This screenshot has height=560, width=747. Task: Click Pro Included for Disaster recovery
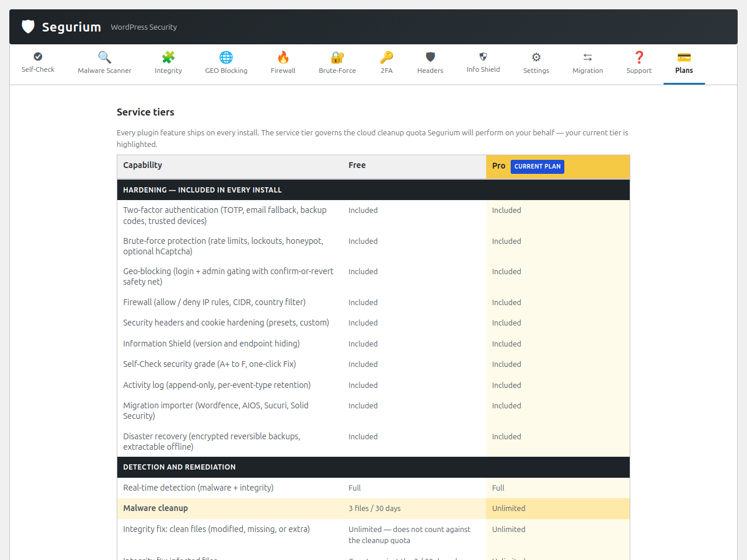[x=507, y=437]
